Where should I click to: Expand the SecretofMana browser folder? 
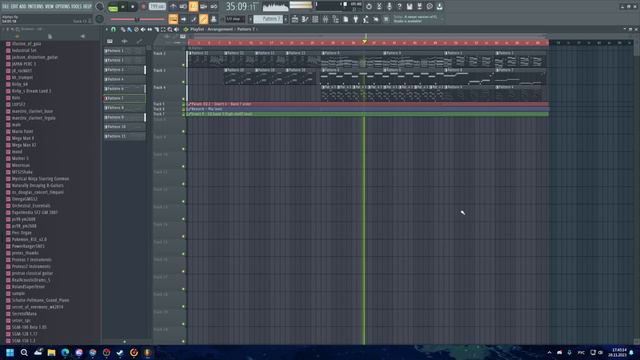24,313
